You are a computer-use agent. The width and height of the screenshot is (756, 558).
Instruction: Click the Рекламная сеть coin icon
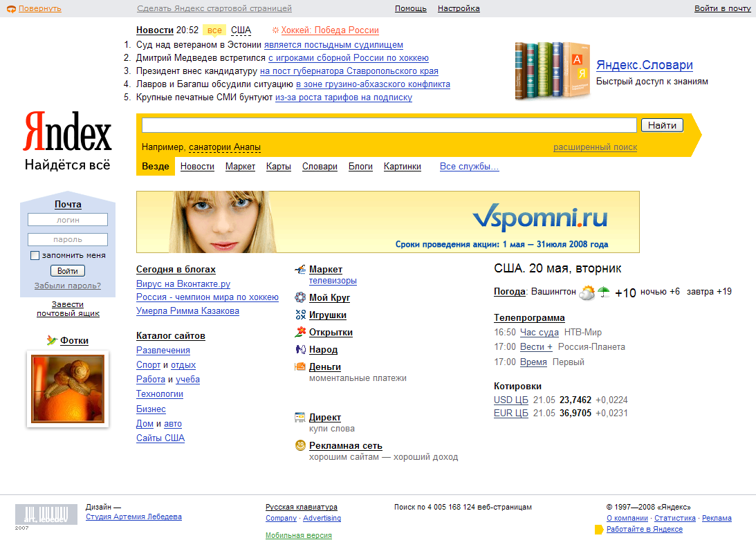click(x=300, y=445)
